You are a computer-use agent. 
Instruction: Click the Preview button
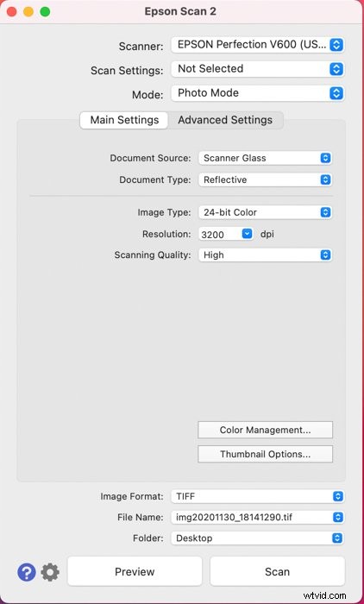[x=135, y=571]
